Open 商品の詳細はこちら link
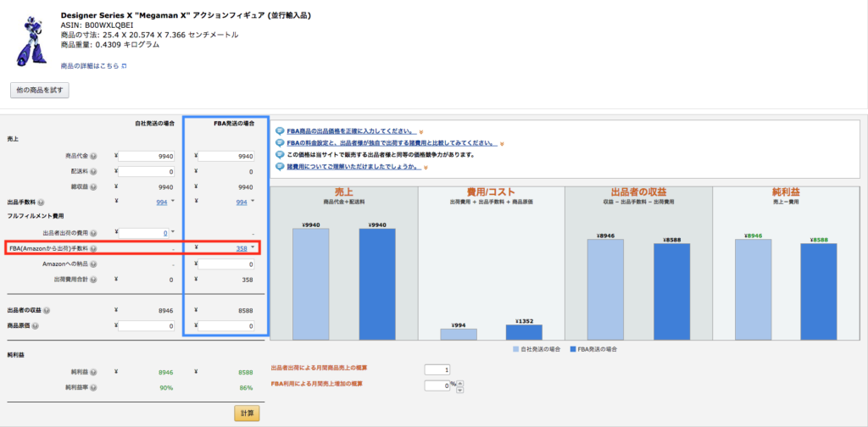 pyautogui.click(x=90, y=66)
